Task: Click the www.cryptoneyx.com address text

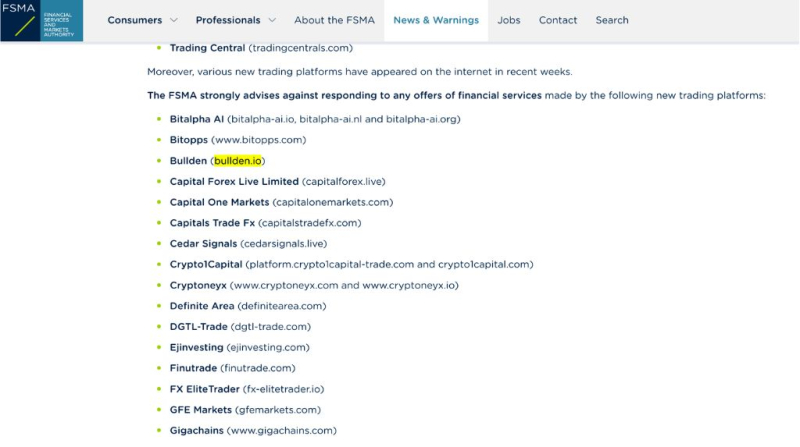Action: tap(286, 285)
